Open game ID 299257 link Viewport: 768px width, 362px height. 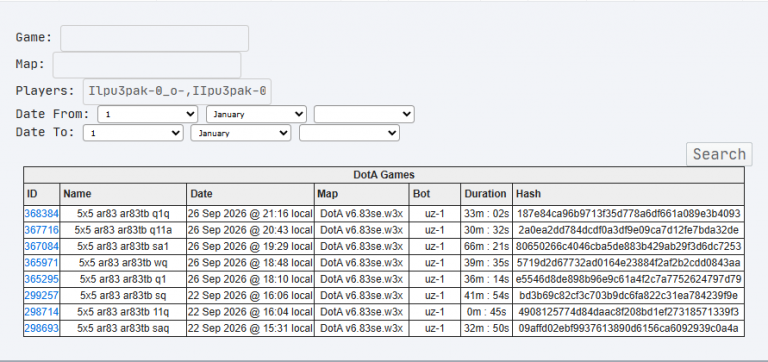pyautogui.click(x=42, y=295)
